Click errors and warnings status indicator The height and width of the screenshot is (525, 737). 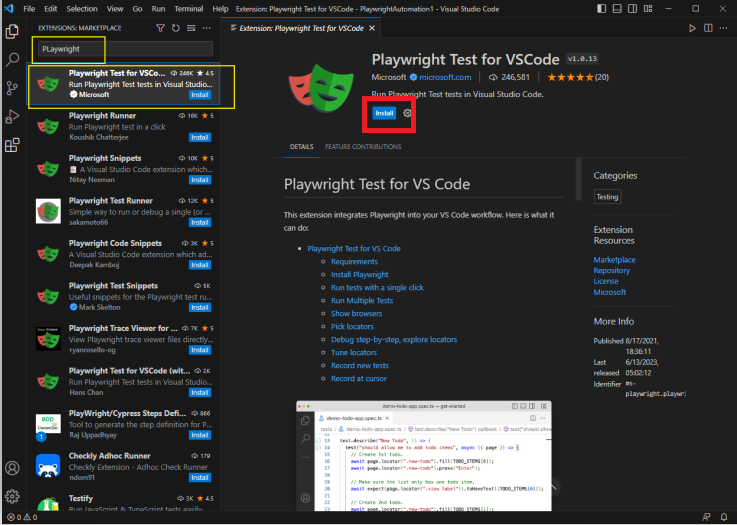point(22,517)
